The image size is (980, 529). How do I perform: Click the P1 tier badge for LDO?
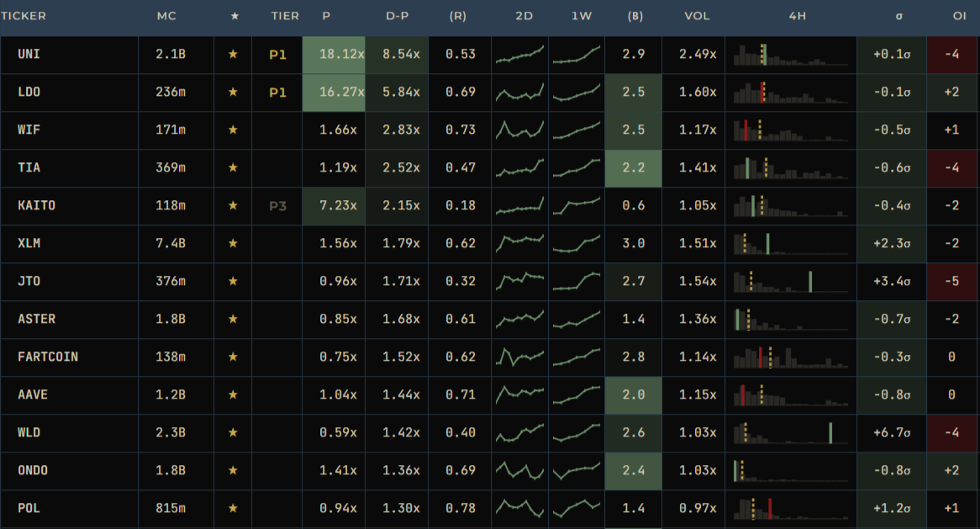pos(277,93)
